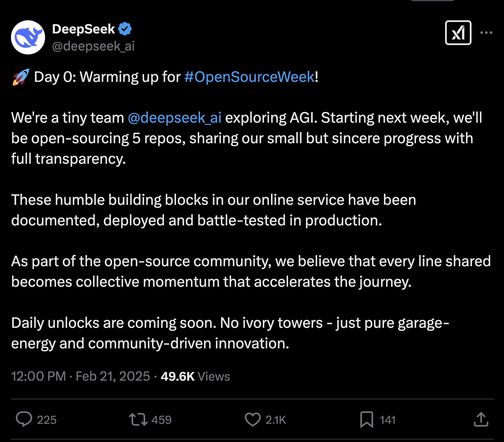504x442 pixels.
Task: Bookmark the post with the bookmark icon
Action: (366, 419)
